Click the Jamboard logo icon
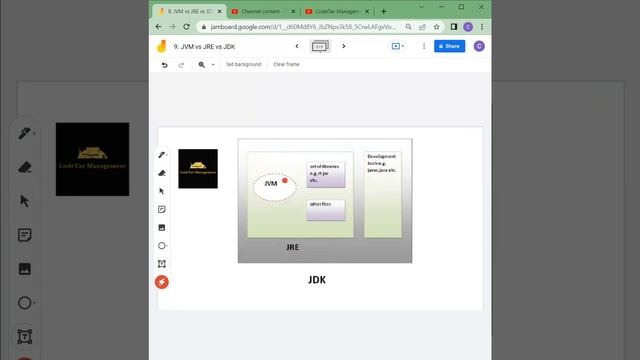640x360 pixels. [x=162, y=46]
